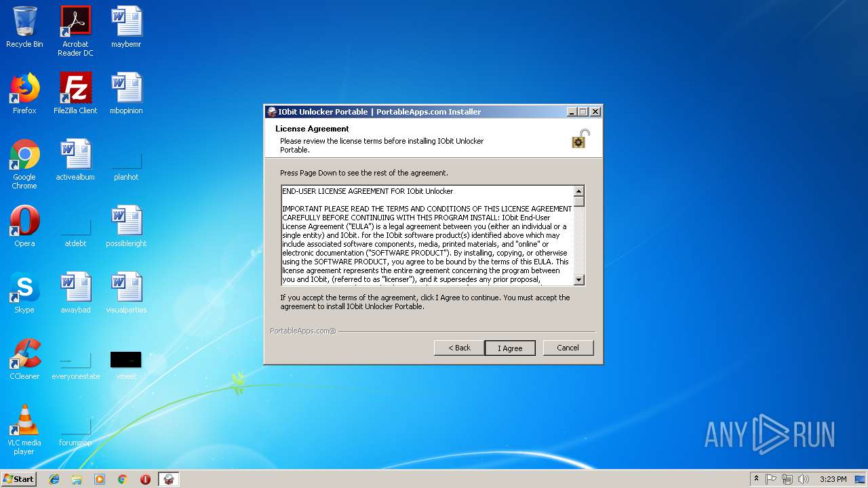Launch Skype desktop shortcut
The image size is (868, 488).
[x=24, y=293]
